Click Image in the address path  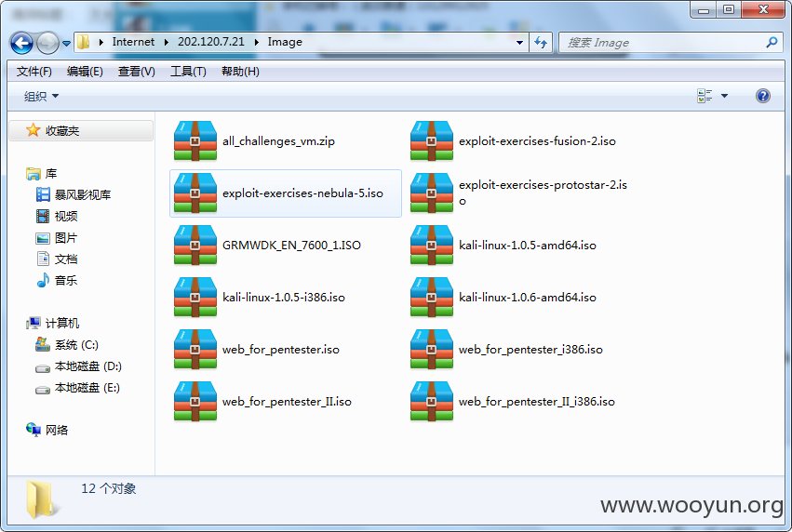pyautogui.click(x=285, y=43)
